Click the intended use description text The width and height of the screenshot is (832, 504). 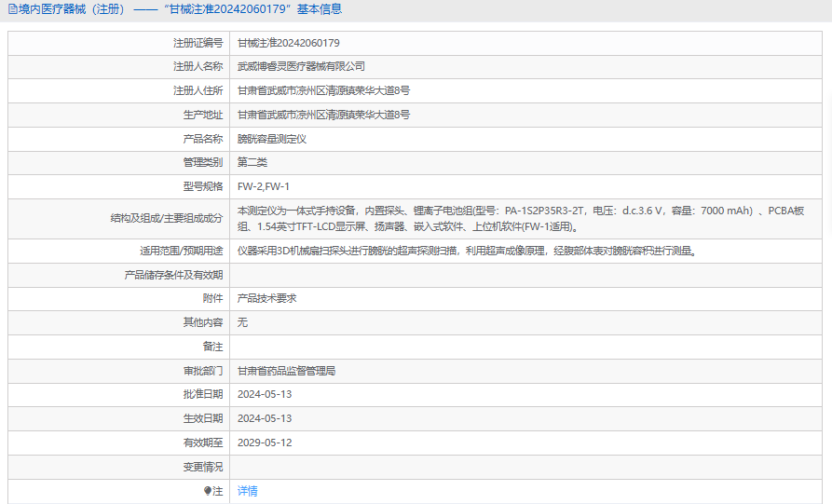point(467,251)
